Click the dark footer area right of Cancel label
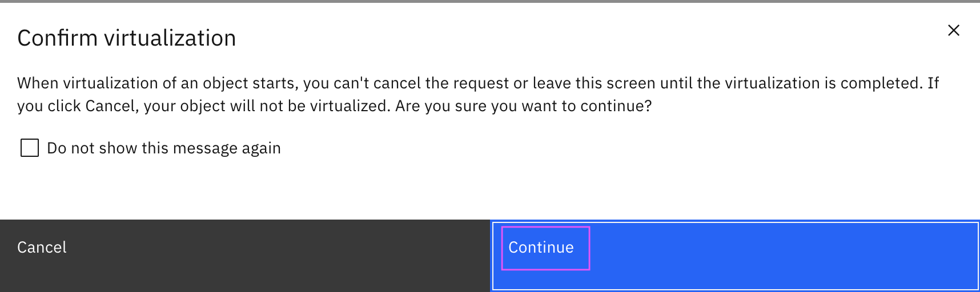Screen dimensions: 980x292 (x=274, y=255)
